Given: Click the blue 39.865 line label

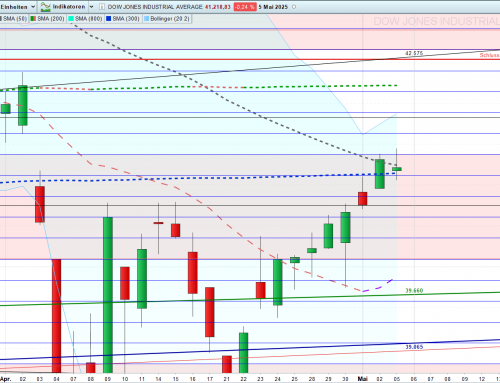Looking at the screenshot, I should click(414, 347).
